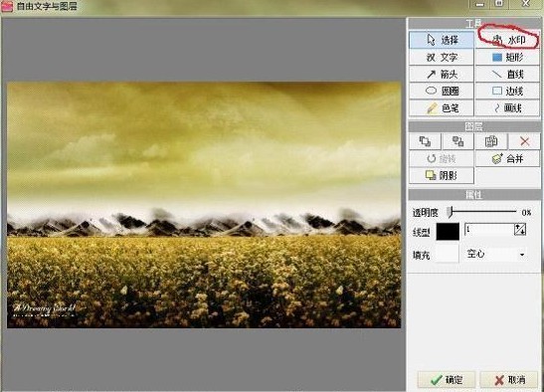Select the 圆圈 ellipse tool

(x=442, y=91)
